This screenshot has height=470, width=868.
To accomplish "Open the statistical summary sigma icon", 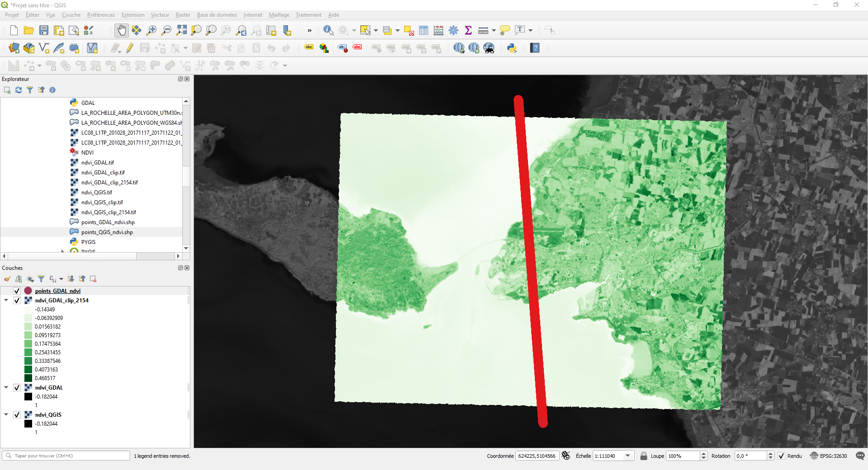I will tap(468, 30).
